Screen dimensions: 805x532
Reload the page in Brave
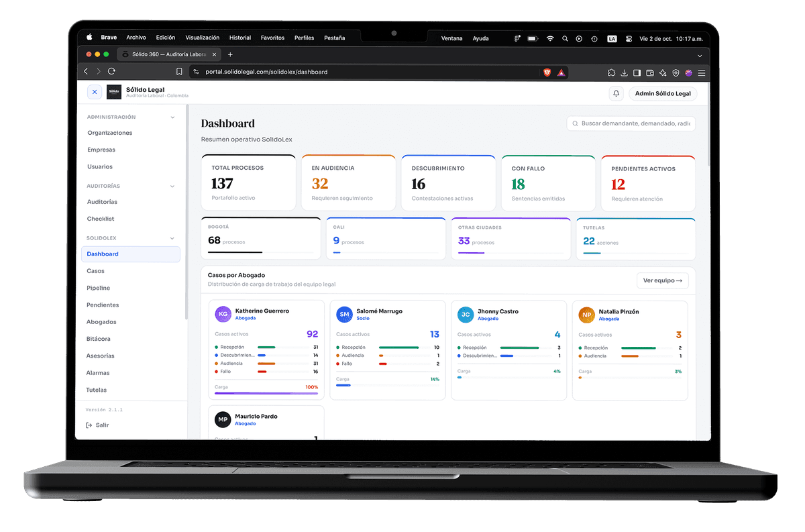pyautogui.click(x=111, y=71)
